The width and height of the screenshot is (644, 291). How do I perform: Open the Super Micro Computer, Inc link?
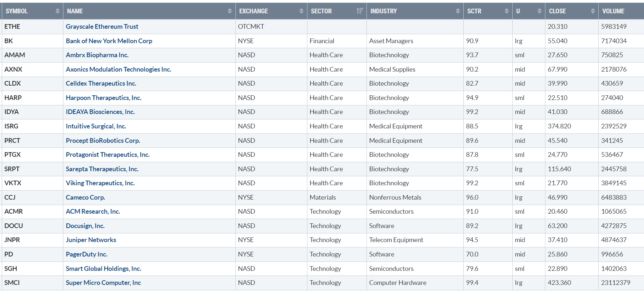click(x=103, y=283)
